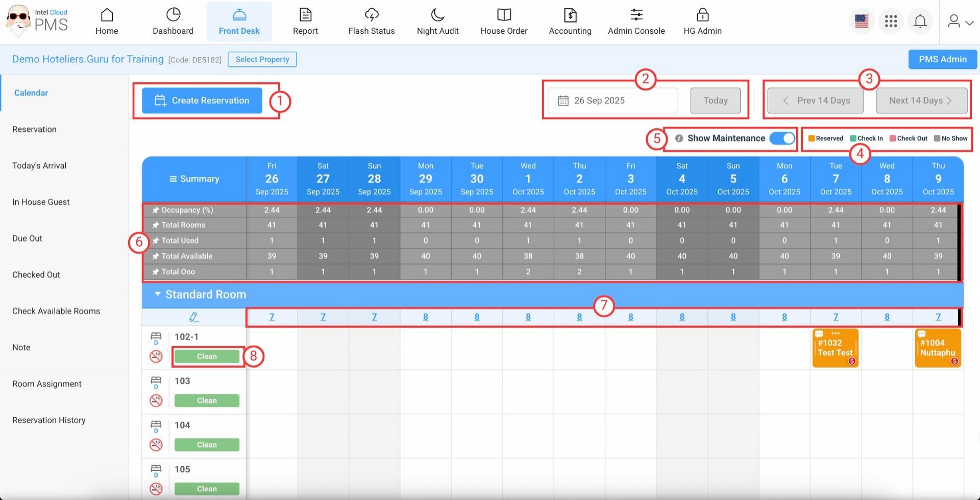Screen dimensions: 980x500
Task: Open reservation #1032 Test Test block
Action: [835, 348]
